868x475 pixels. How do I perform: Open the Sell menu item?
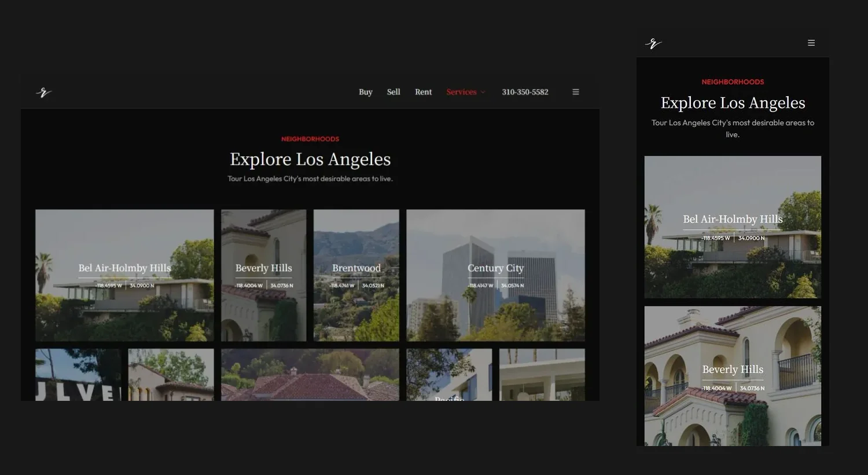[x=393, y=92]
